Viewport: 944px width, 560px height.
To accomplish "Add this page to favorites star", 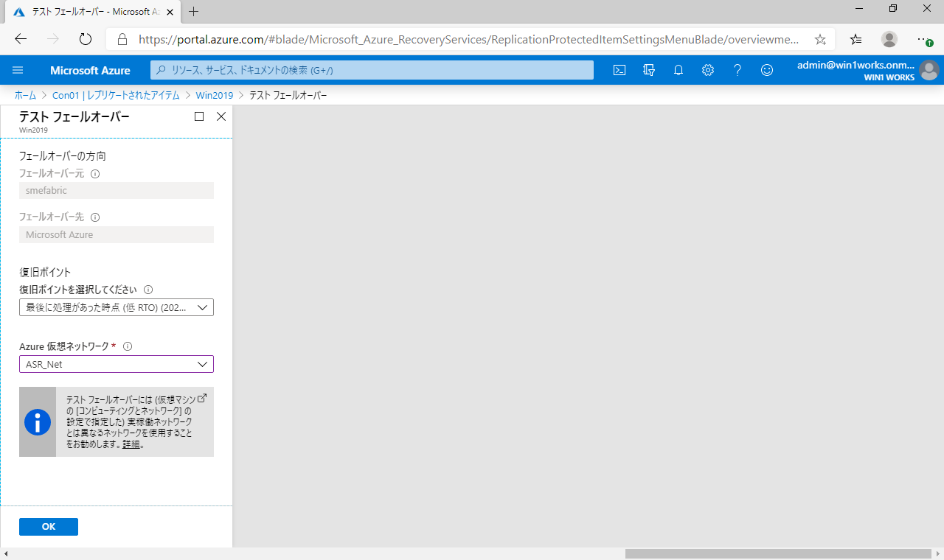I will tap(820, 39).
